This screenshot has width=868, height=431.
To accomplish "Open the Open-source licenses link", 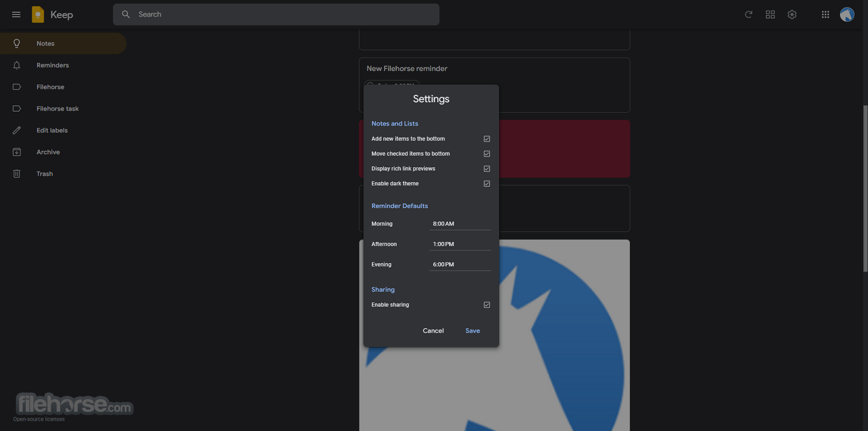I will tap(39, 419).
